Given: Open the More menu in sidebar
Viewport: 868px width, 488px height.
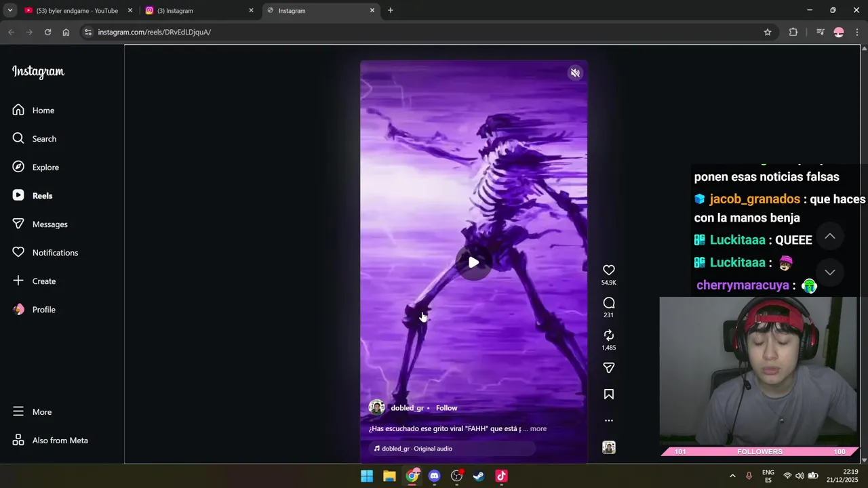Looking at the screenshot, I should click(32, 412).
